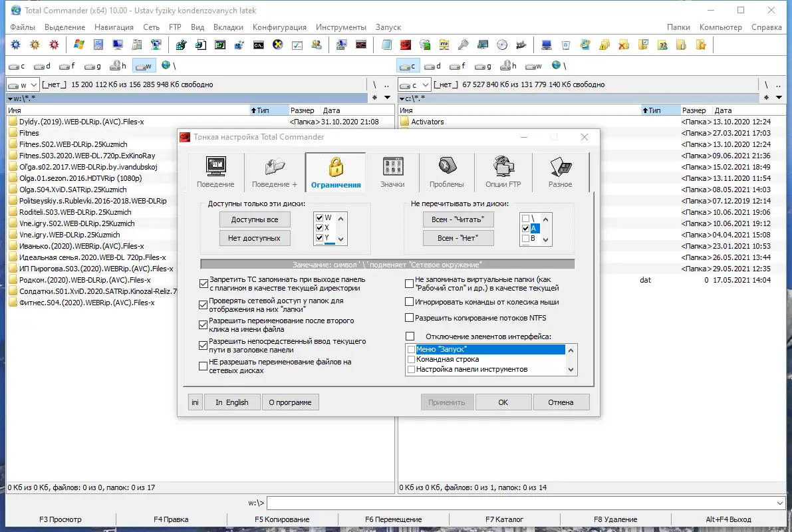Screen dimensions: 792x532
Task: Tick 'Отключение элементов интерфейса' checkbox
Action: (x=410, y=336)
